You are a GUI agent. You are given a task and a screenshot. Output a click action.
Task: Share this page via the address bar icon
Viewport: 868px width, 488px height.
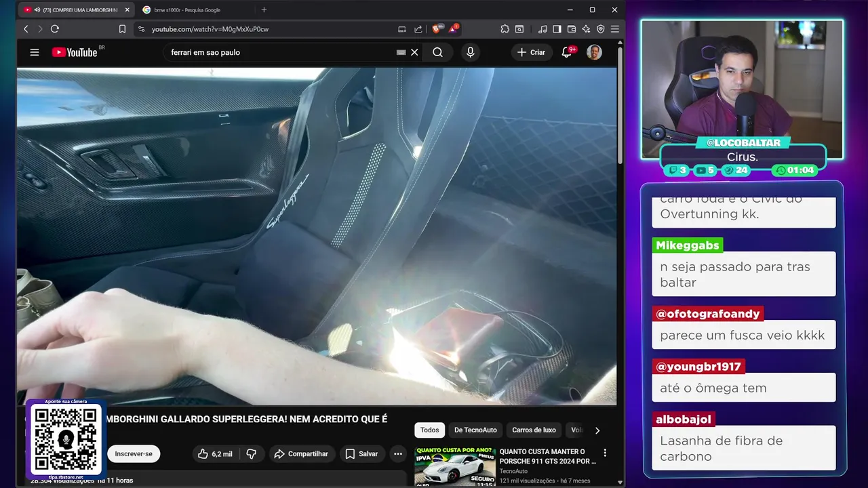point(418,29)
